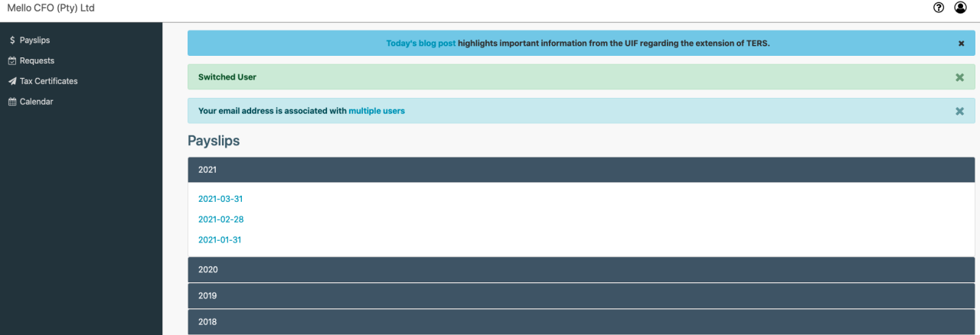980x335 pixels.
Task: Click the calendar icon beside Calendar
Action: (x=12, y=102)
